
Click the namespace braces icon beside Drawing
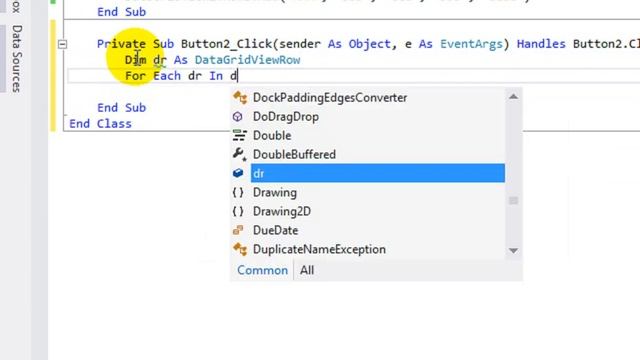tap(238, 192)
